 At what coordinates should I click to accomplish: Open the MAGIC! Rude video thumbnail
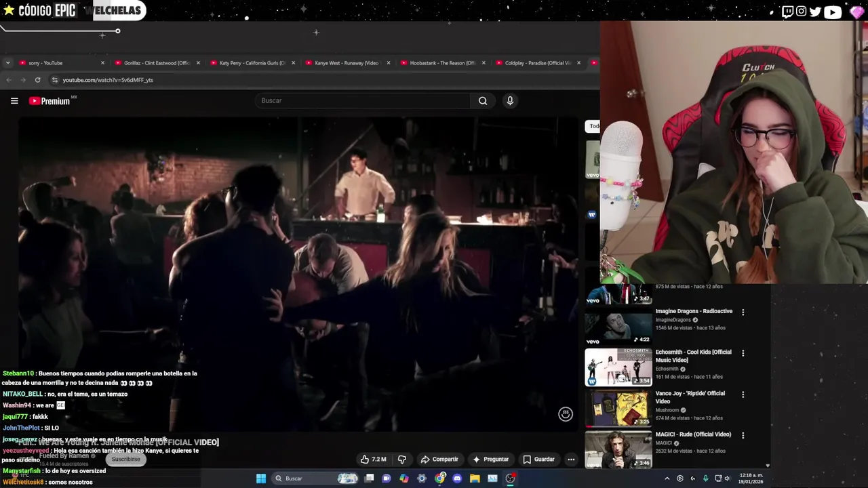click(x=618, y=449)
